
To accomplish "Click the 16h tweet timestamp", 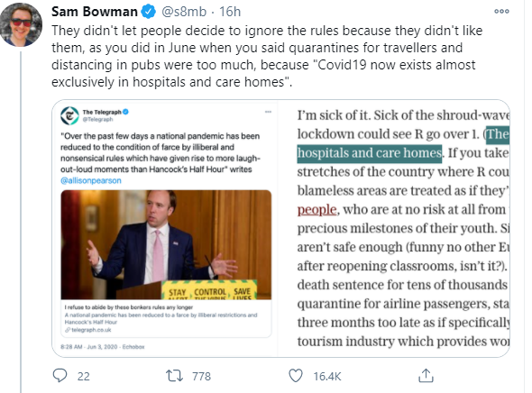I will click(230, 12).
